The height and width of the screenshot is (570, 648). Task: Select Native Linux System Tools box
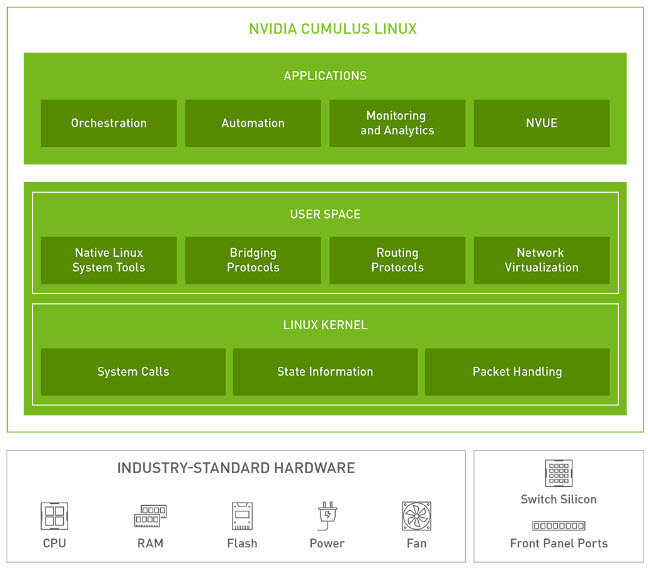click(x=109, y=260)
